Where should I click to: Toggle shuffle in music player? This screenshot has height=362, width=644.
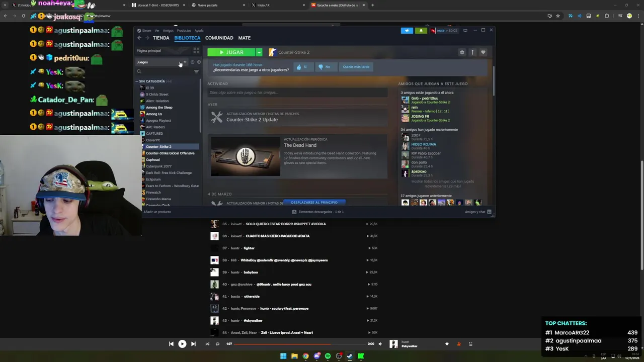(x=207, y=344)
